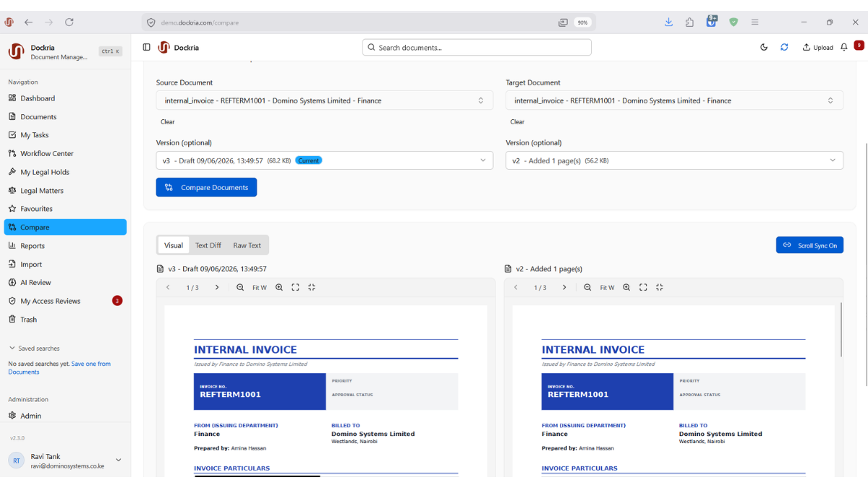The width and height of the screenshot is (868, 488).
Task: Toggle dark mode moon icon
Action: pyautogui.click(x=764, y=47)
